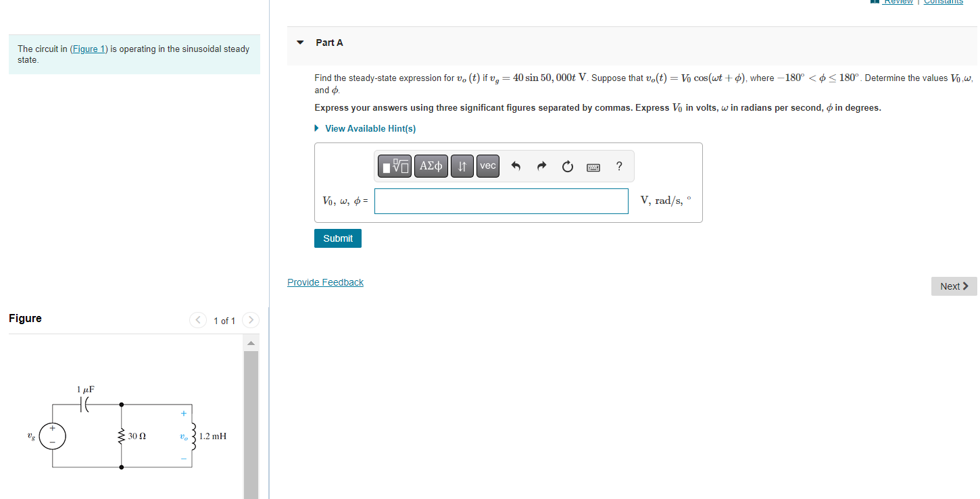This screenshot has height=499, width=980.
Task: Open the Figure 1 link
Action: pyautogui.click(x=89, y=49)
